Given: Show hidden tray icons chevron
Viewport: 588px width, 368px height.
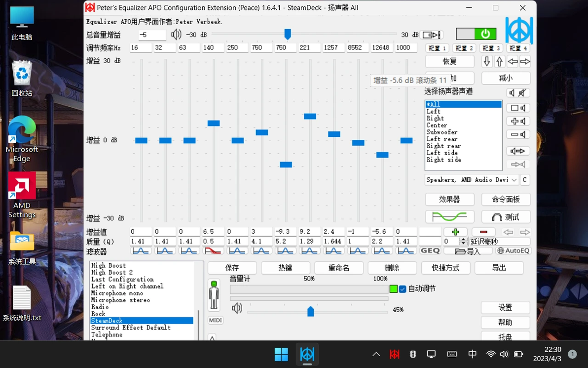Looking at the screenshot, I should 376,354.
